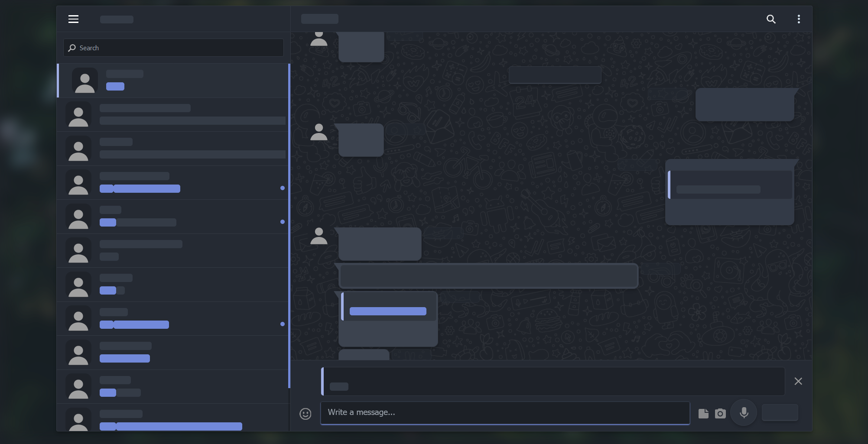Click the chat list vertical scrollbar
The image size is (868, 444).
click(x=289, y=226)
